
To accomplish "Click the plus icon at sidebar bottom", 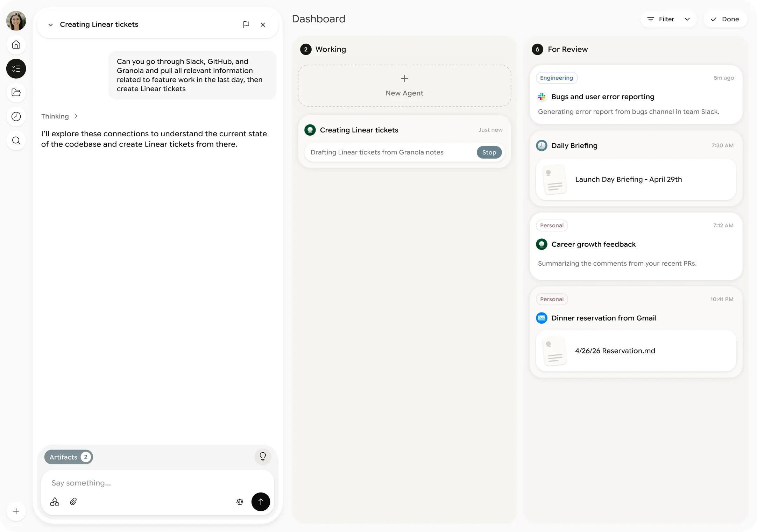I will pyautogui.click(x=16, y=511).
